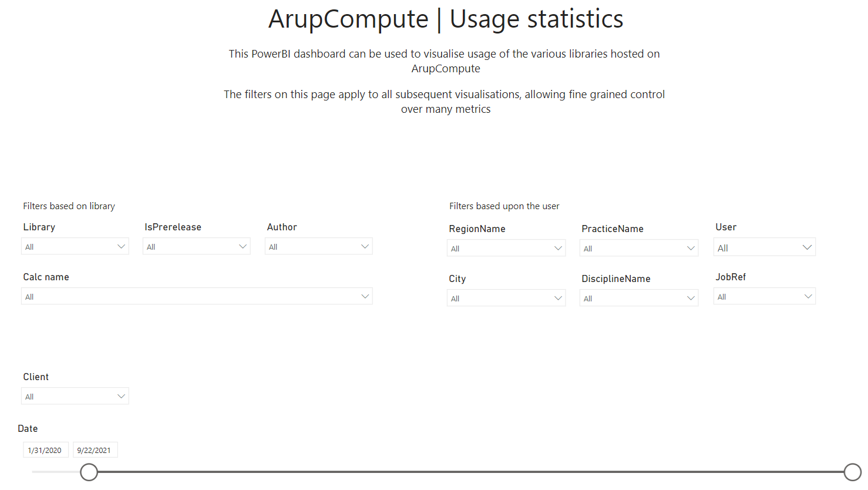Click the 'Filters based upon the user' heading
The width and height of the screenshot is (868, 490).
tap(504, 206)
